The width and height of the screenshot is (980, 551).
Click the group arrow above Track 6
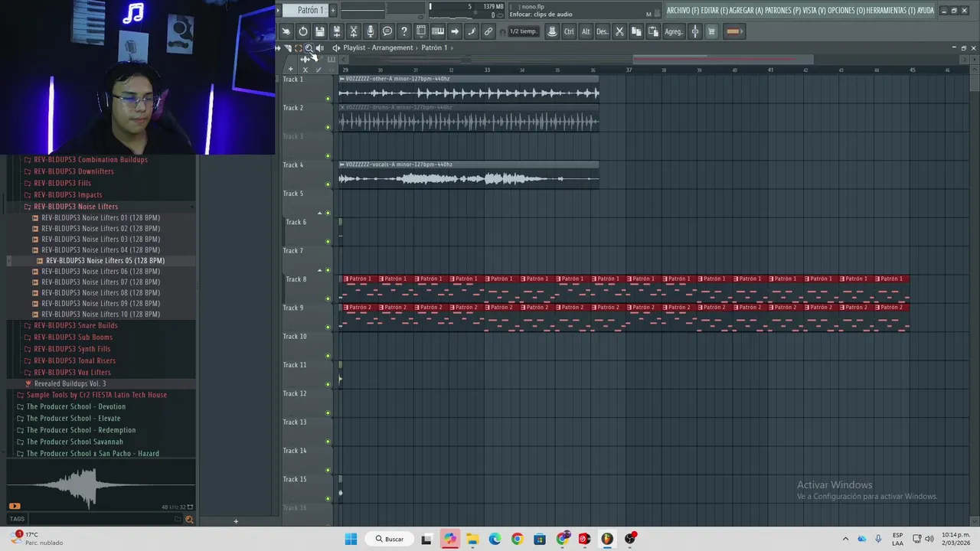coord(320,214)
